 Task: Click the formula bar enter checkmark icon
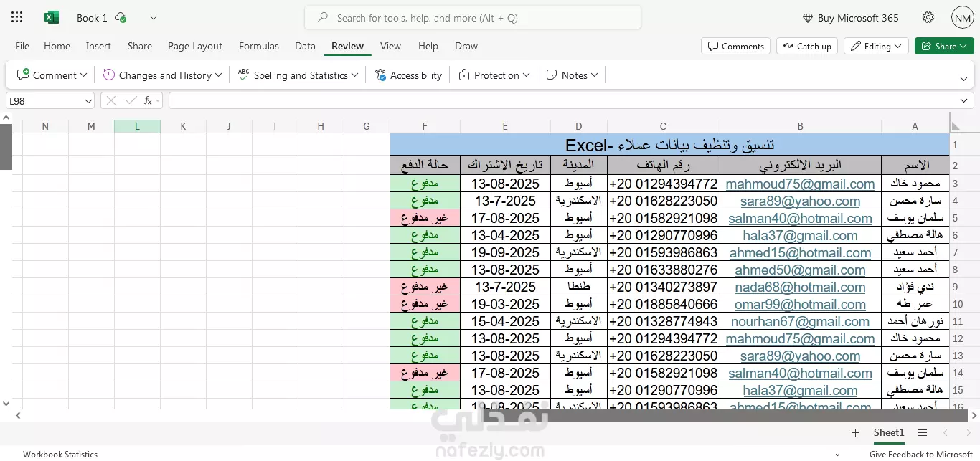pos(130,101)
